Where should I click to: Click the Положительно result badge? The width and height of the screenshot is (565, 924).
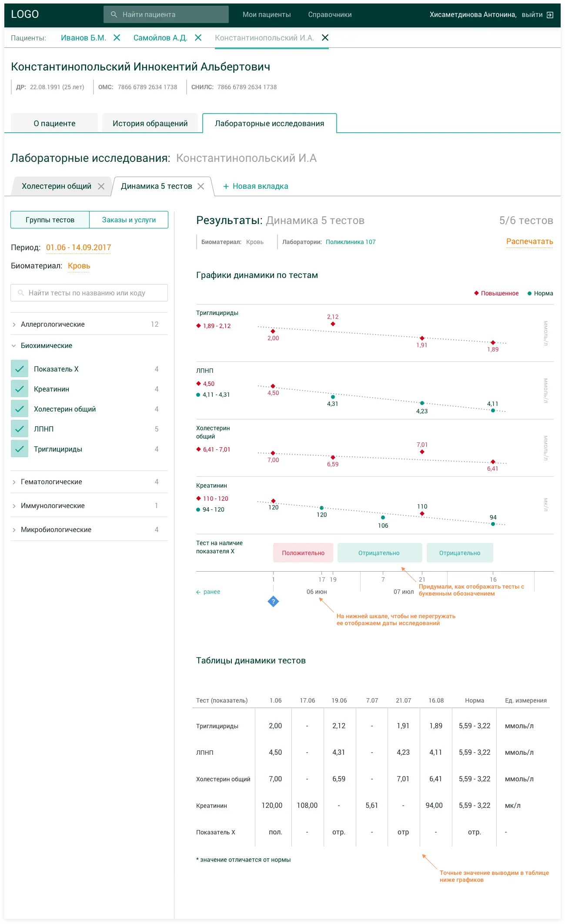tap(303, 553)
